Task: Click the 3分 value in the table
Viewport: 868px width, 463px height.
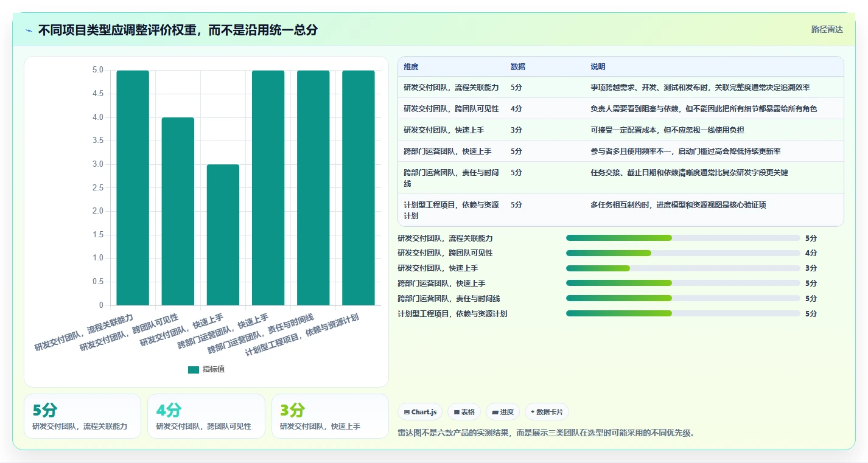Action: (516, 130)
